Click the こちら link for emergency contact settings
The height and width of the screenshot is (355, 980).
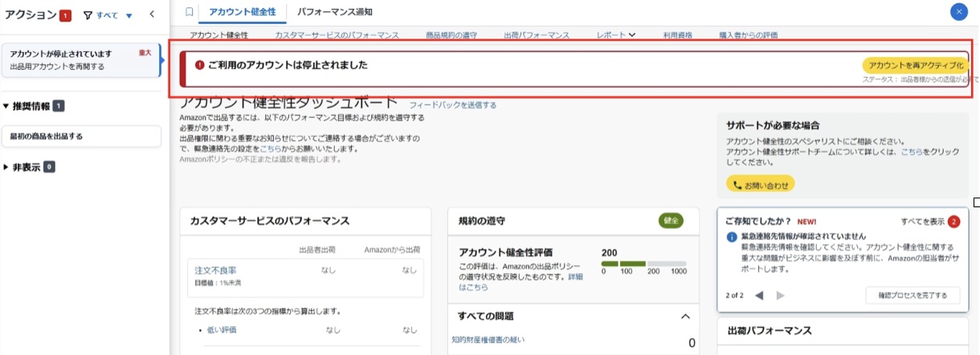click(x=270, y=149)
